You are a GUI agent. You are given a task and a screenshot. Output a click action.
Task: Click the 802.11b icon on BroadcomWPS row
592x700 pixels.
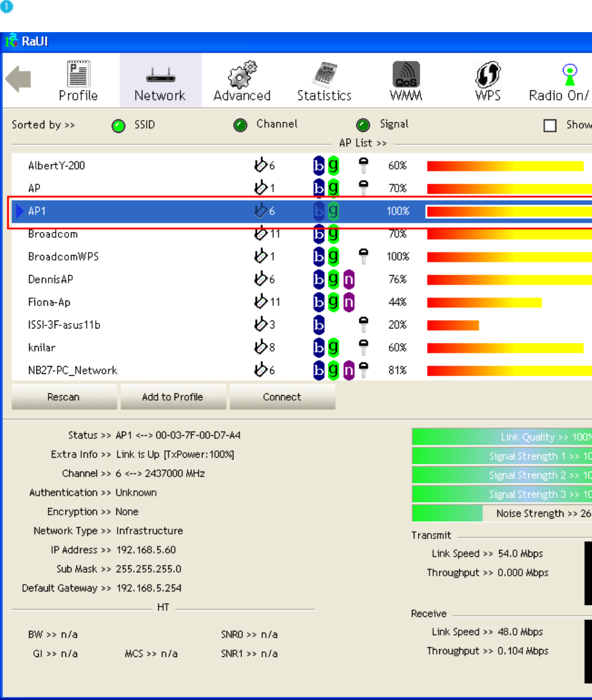(x=318, y=257)
